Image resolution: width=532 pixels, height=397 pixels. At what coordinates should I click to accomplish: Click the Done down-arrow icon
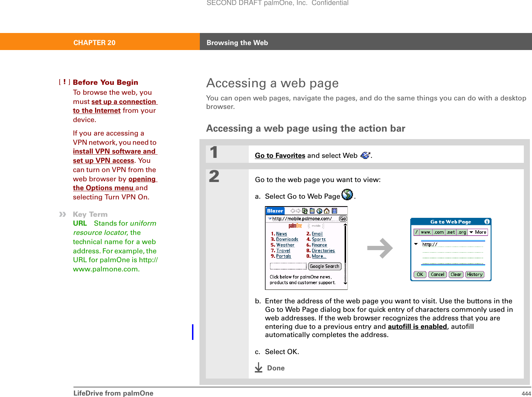click(259, 367)
